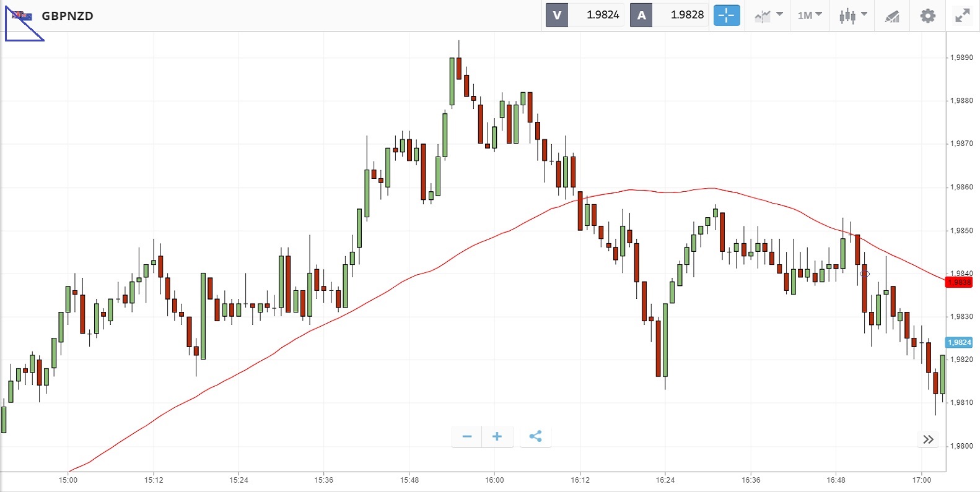Select the 1.9828 ask price value
The height and width of the screenshot is (492, 980).
(687, 15)
